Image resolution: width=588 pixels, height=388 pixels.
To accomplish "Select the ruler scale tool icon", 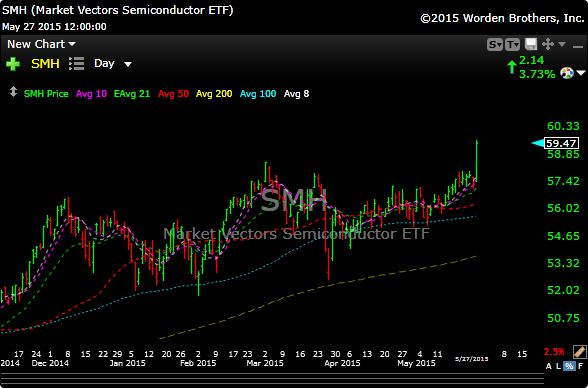I will [x=579, y=352].
